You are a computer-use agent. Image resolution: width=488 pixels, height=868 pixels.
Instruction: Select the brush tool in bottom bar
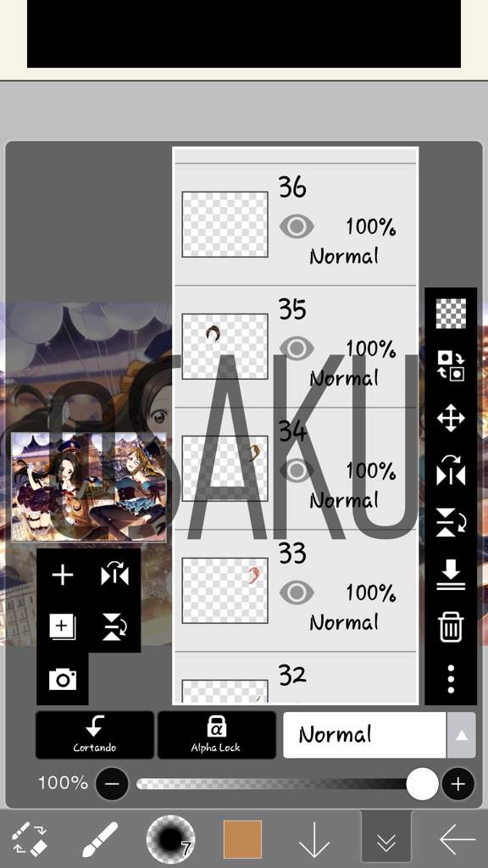[100, 839]
